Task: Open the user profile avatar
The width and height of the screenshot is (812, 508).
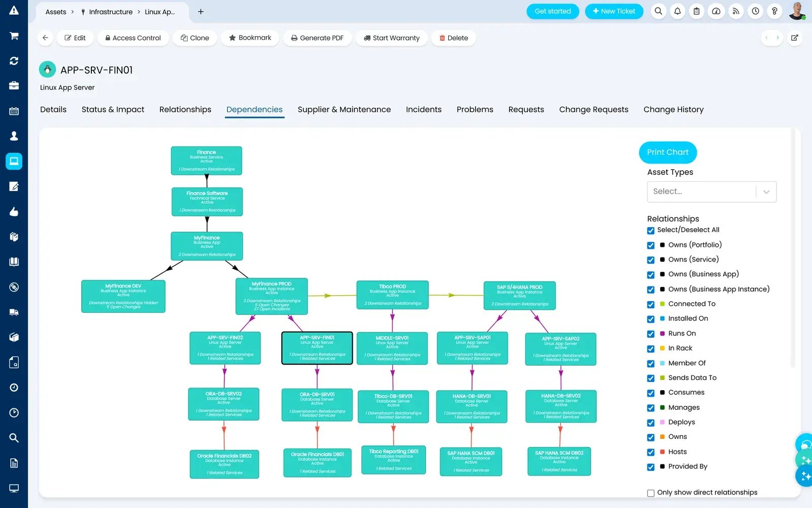Action: coord(797,11)
